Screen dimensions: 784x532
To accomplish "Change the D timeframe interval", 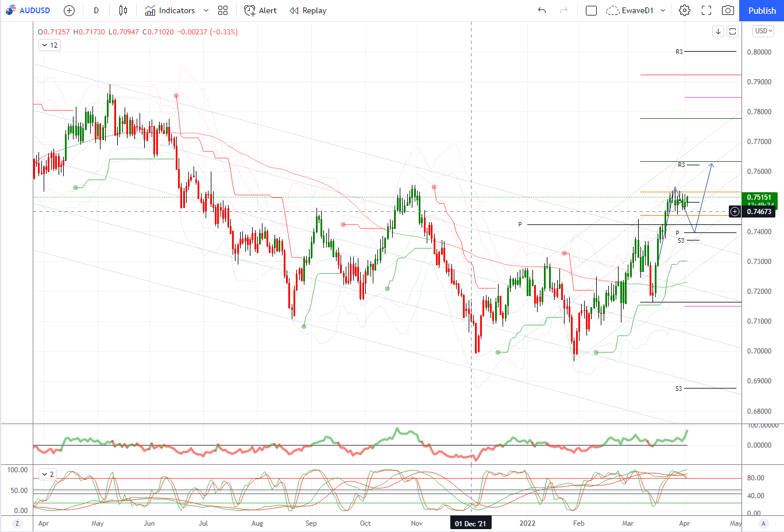I will [96, 10].
